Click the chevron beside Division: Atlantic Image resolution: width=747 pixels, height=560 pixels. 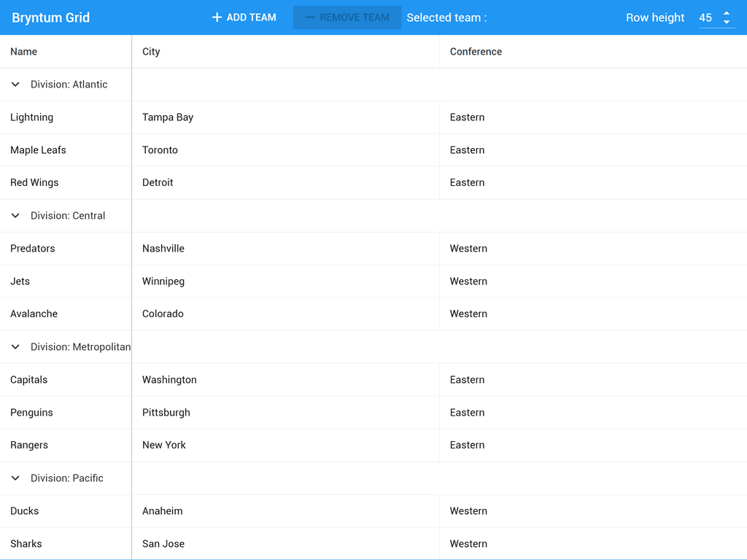[15, 84]
